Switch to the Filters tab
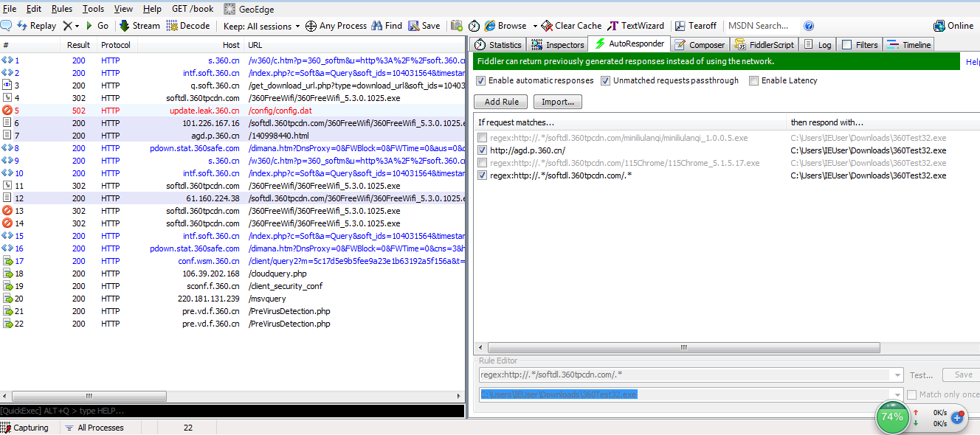Screen dimensions: 980x435 point(860,45)
